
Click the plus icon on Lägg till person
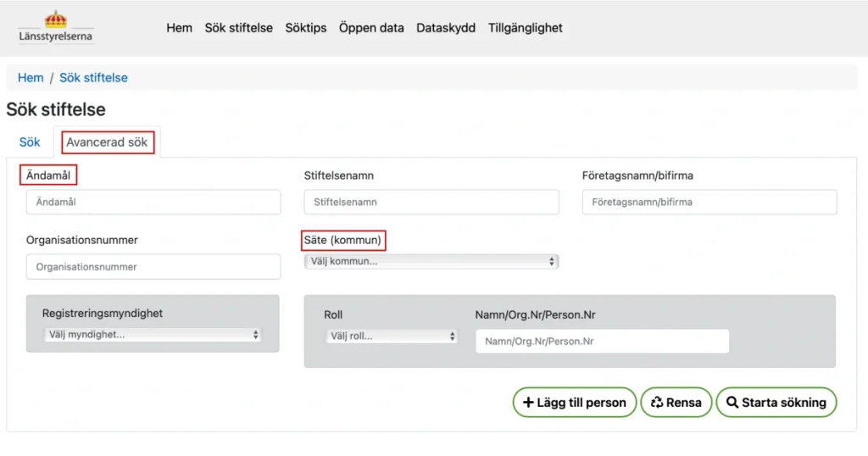pyautogui.click(x=528, y=403)
